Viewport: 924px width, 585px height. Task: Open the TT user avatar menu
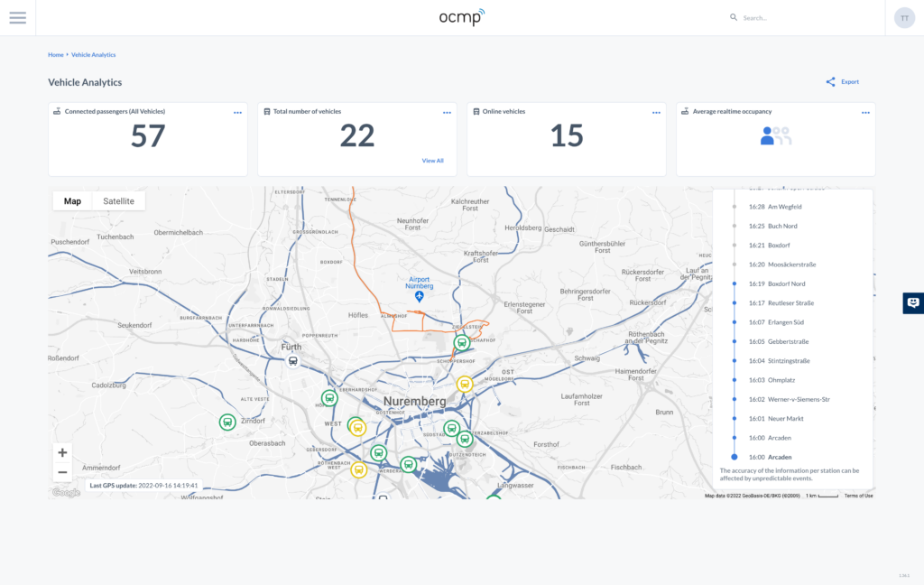pyautogui.click(x=904, y=18)
